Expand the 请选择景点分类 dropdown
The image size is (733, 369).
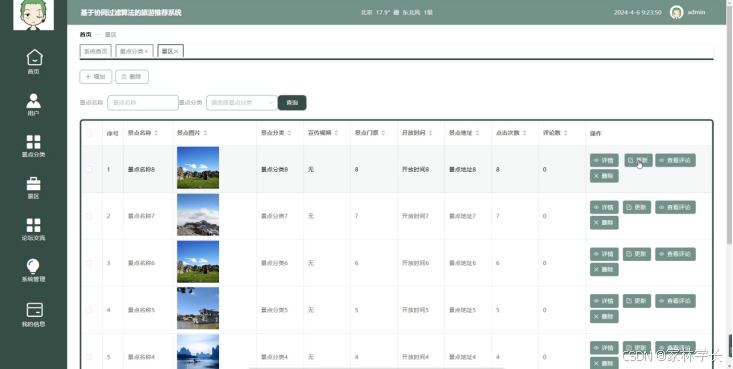pyautogui.click(x=242, y=102)
